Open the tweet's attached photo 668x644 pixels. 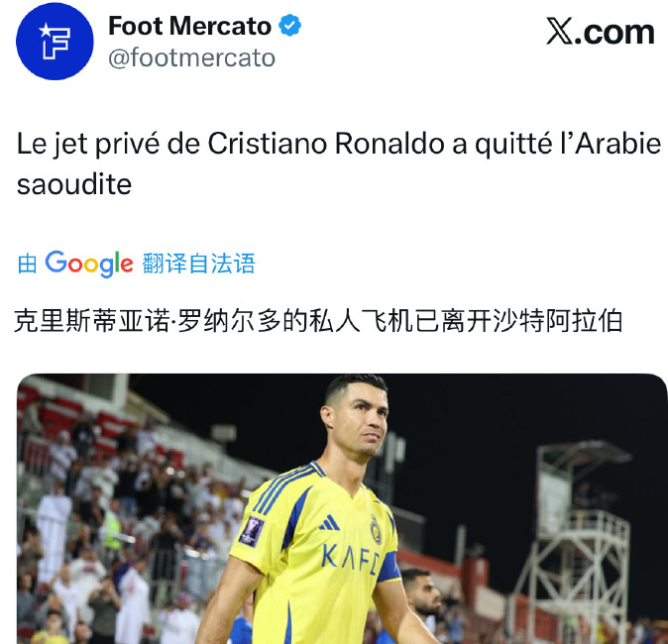(342, 508)
